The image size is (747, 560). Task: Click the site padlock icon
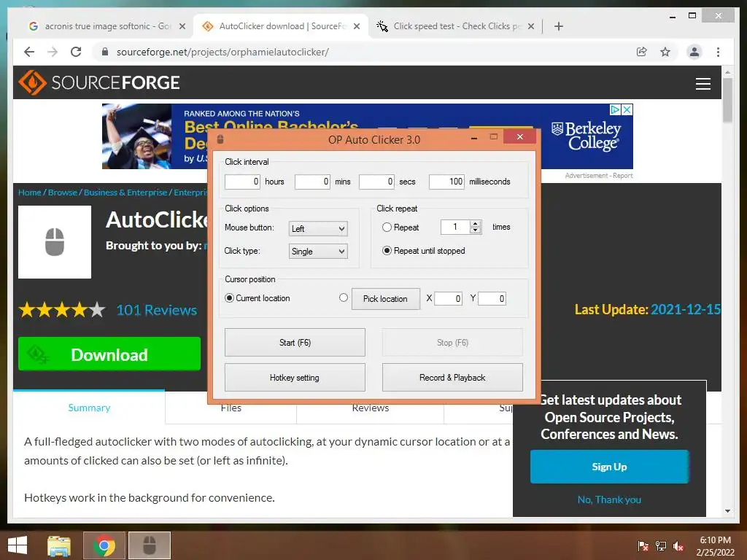[x=105, y=52]
